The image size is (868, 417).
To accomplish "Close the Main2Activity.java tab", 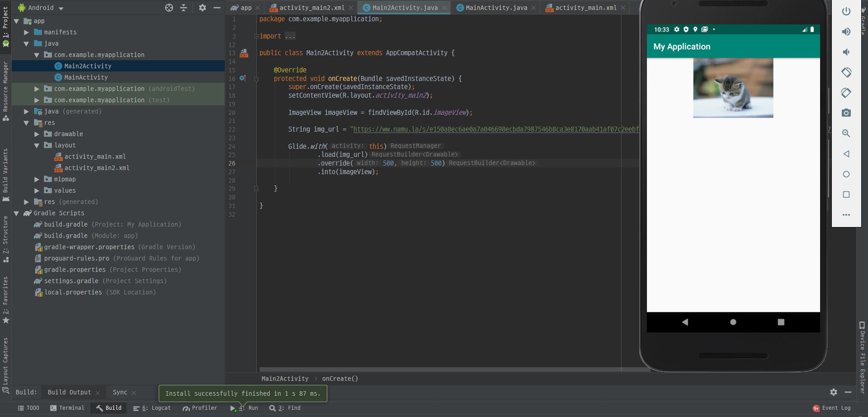I will point(444,8).
